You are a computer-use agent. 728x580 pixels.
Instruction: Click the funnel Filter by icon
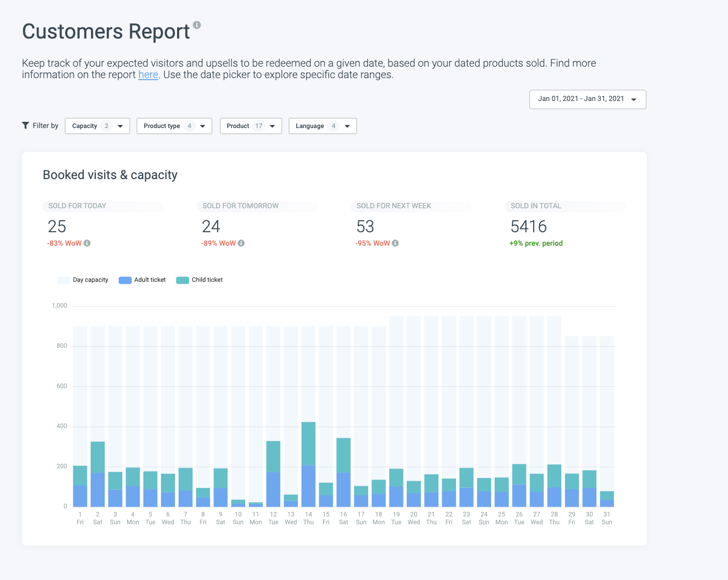pos(26,125)
